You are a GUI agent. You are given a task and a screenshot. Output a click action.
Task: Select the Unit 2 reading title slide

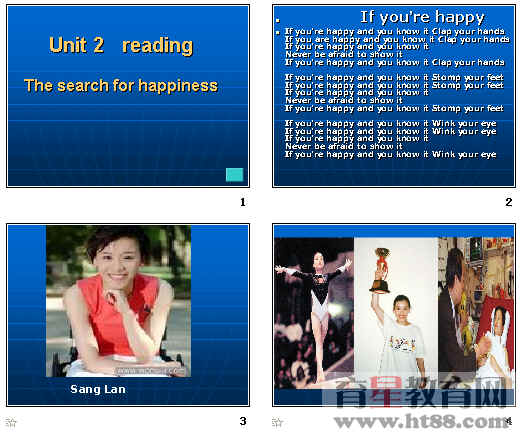tap(128, 96)
